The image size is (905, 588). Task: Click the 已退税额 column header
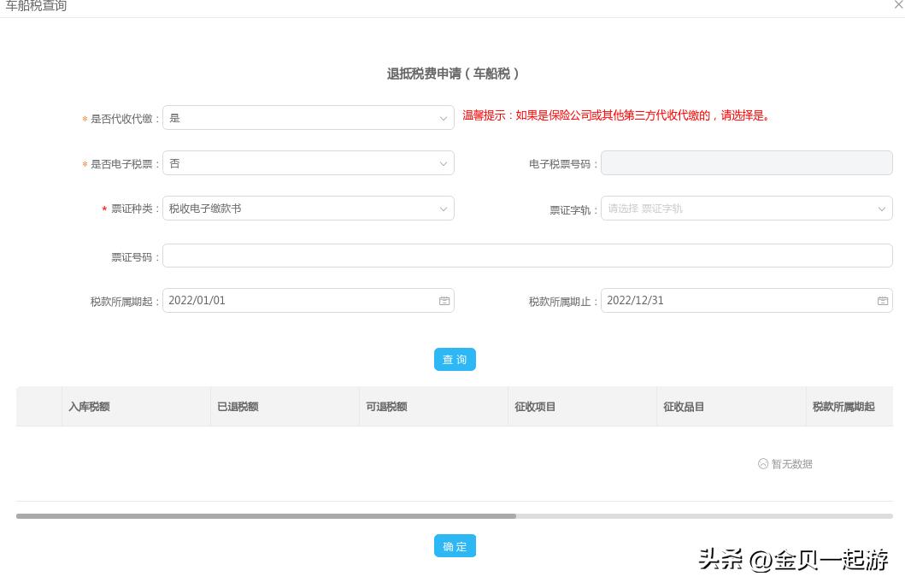(238, 407)
